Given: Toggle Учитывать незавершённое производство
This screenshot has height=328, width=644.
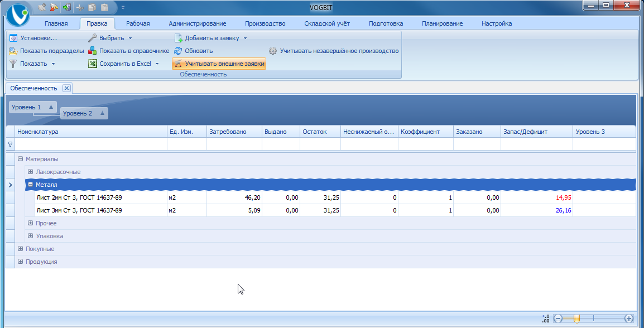Looking at the screenshot, I should (x=334, y=51).
